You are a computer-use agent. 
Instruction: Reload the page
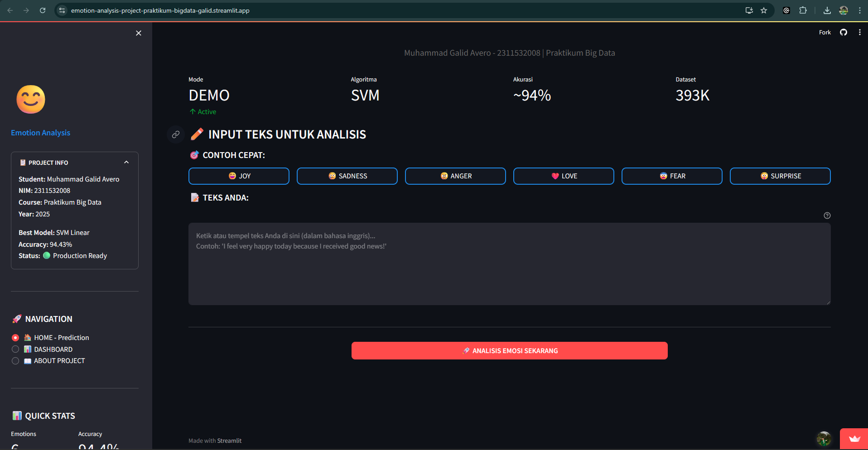[x=43, y=10]
